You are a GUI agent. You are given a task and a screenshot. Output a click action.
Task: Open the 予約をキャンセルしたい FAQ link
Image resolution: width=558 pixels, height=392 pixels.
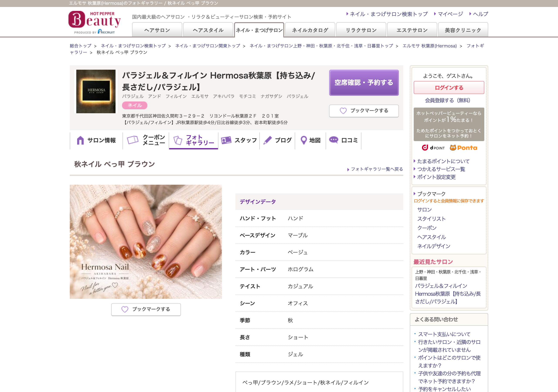(444, 389)
